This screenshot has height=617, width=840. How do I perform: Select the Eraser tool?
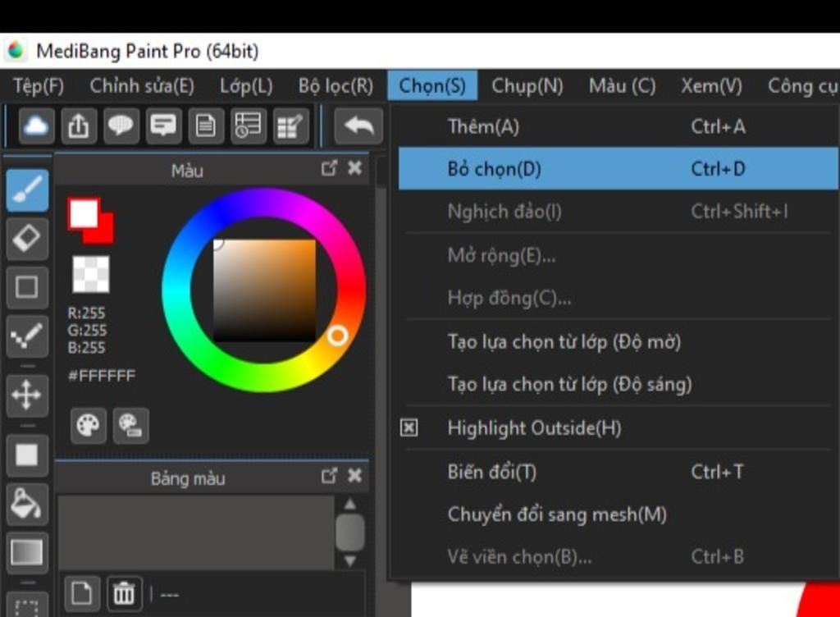tap(27, 238)
